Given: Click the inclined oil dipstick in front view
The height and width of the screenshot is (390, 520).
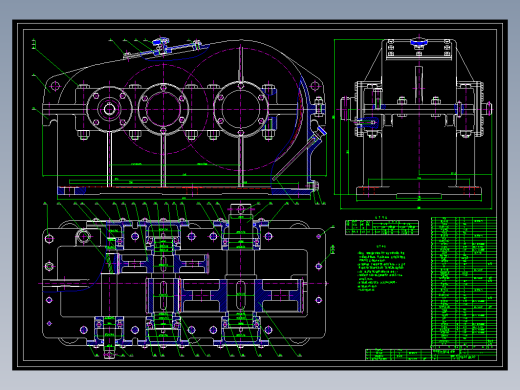Looking at the screenshot, I should [x=299, y=155].
